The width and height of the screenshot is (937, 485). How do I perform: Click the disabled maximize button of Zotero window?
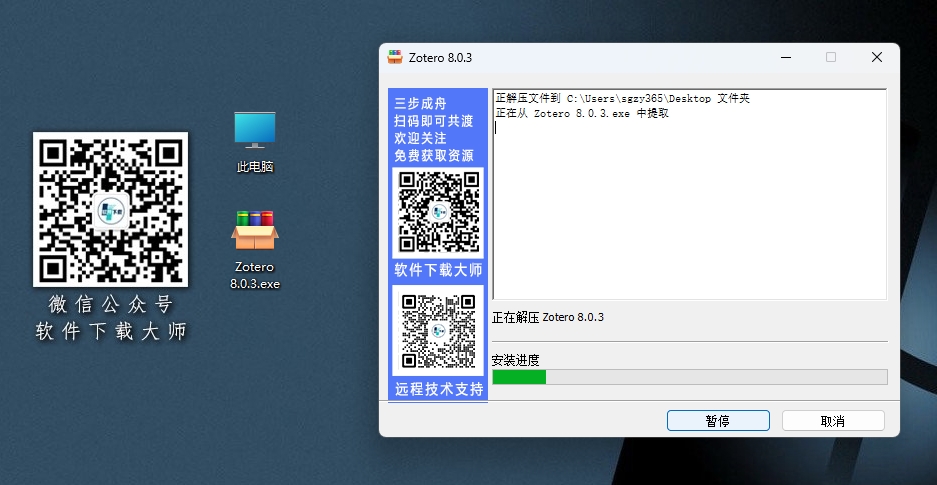click(x=831, y=57)
